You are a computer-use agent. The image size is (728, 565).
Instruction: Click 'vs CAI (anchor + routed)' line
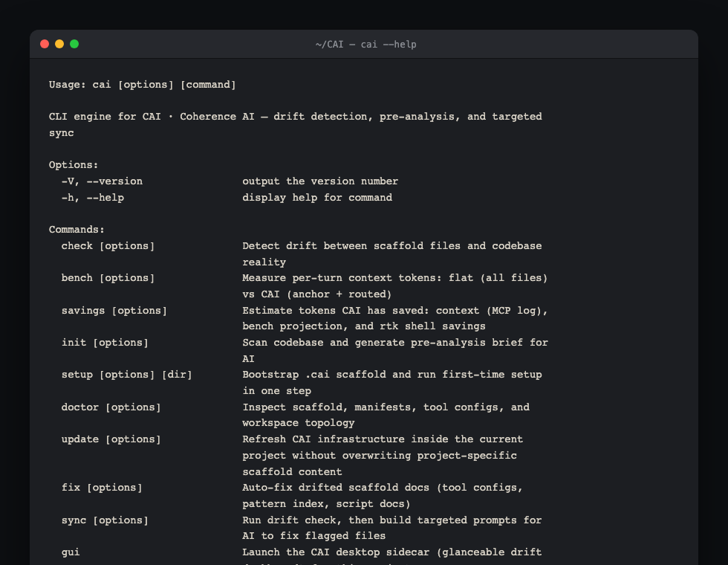(317, 294)
